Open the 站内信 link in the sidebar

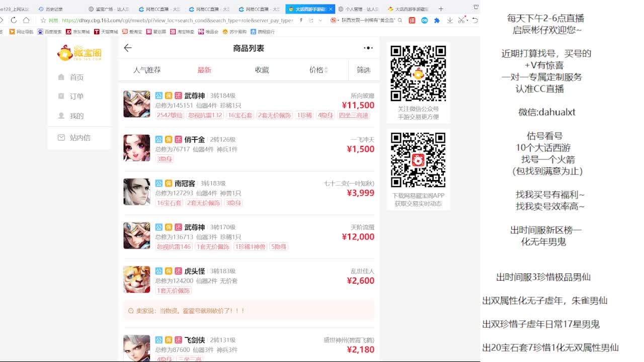coord(80,137)
